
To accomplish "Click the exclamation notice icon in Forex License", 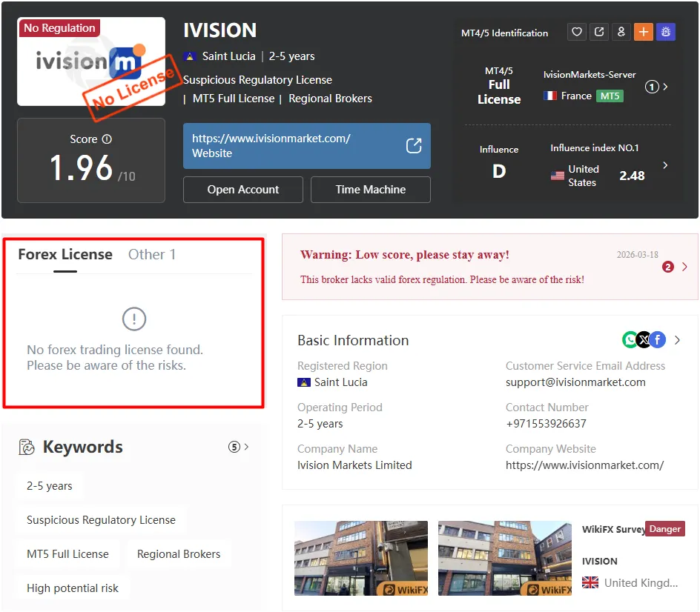I will [134, 319].
